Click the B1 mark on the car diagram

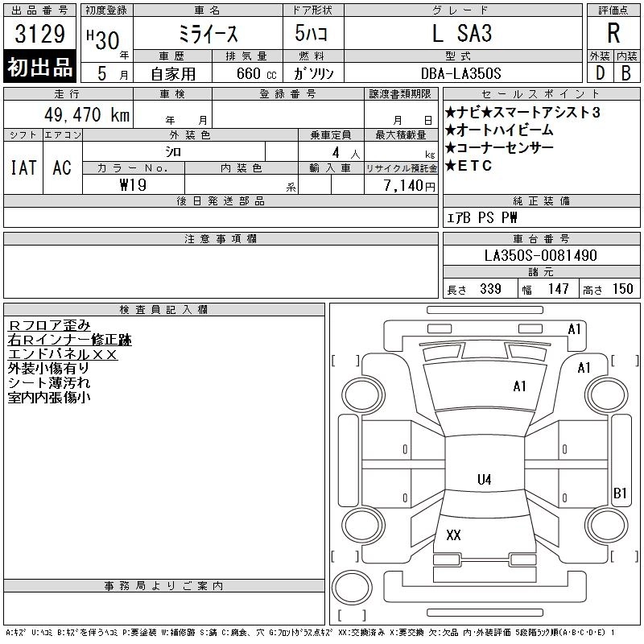[x=620, y=493]
